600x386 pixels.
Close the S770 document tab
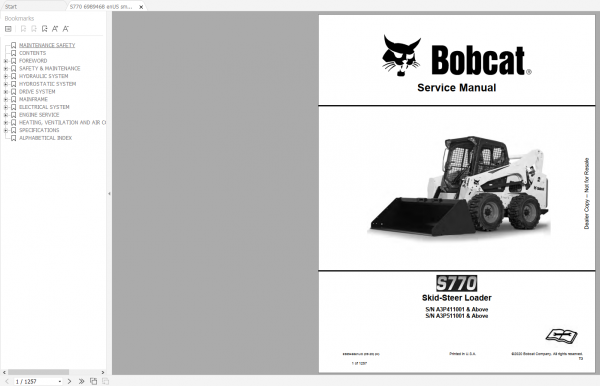141,7
